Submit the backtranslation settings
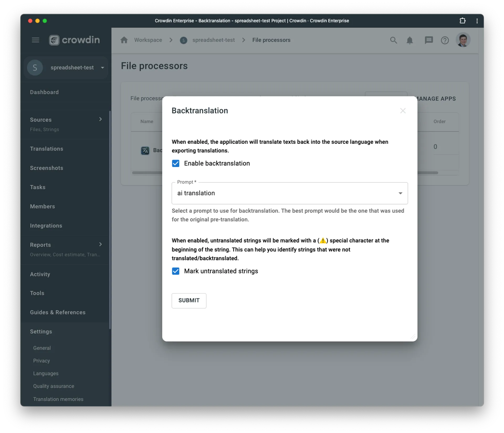The width and height of the screenshot is (504, 433). [189, 300]
